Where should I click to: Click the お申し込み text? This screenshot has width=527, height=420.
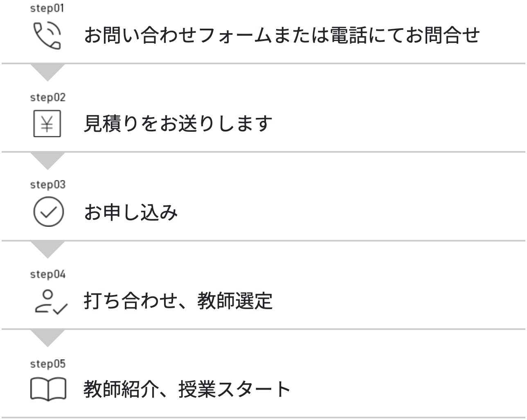(131, 212)
